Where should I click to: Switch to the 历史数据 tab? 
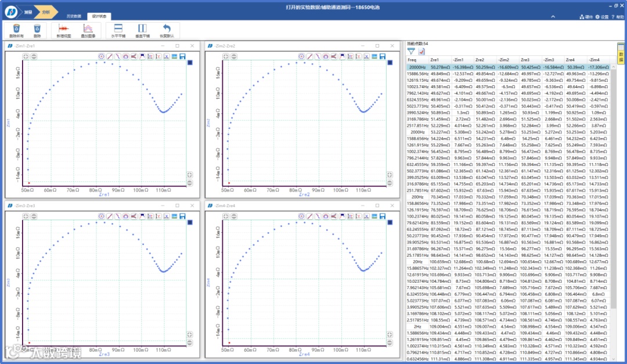pyautogui.click(x=74, y=16)
